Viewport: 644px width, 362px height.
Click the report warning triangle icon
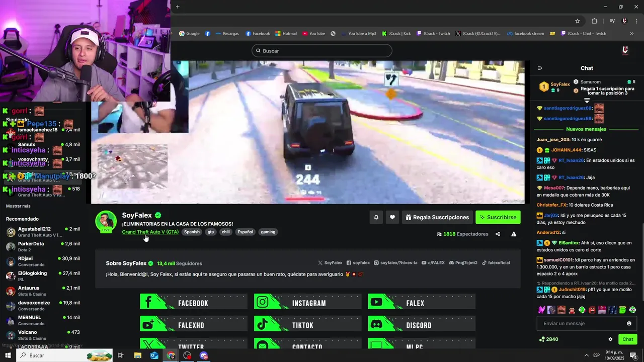tap(514, 234)
